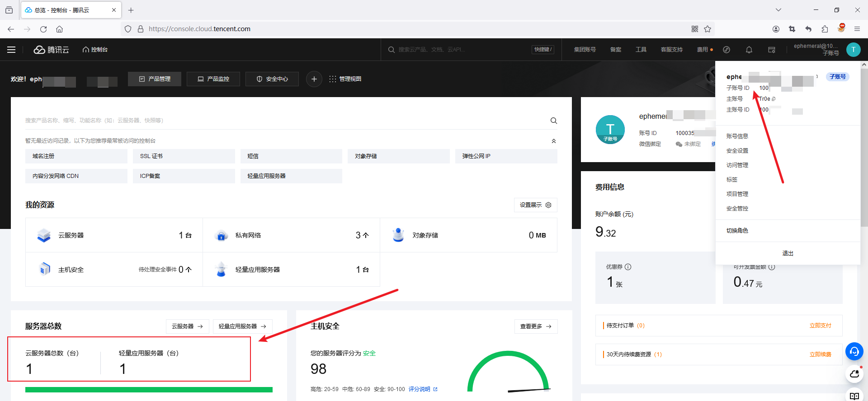
Task: Open 费用 menu
Action: [x=703, y=50]
